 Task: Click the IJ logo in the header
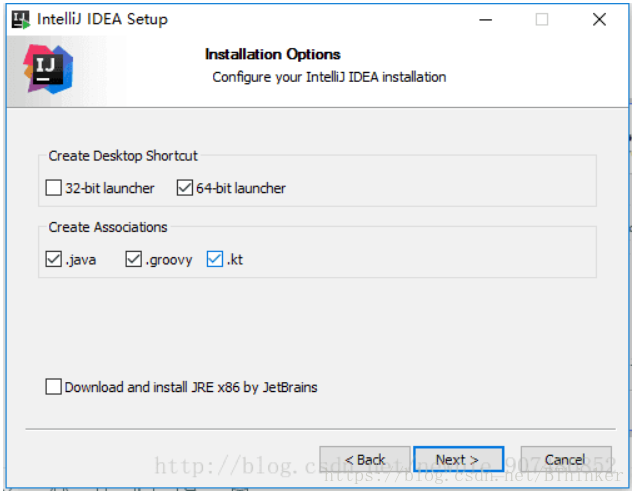point(48,69)
